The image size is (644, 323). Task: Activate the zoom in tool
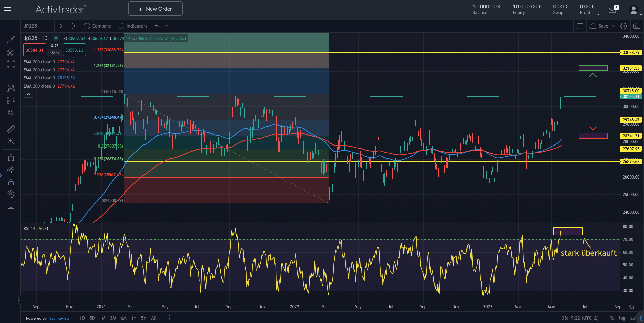coord(11,141)
